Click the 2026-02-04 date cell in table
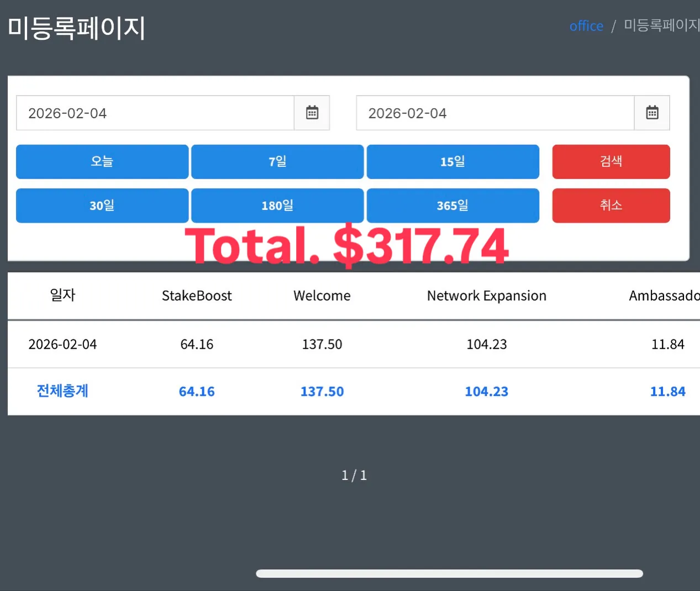Viewport: 700px width, 591px height. point(62,344)
